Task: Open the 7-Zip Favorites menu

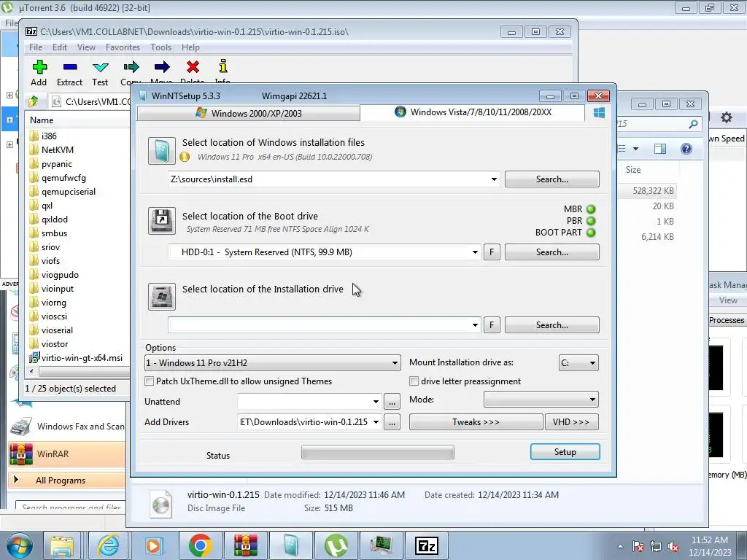Action: [123, 47]
